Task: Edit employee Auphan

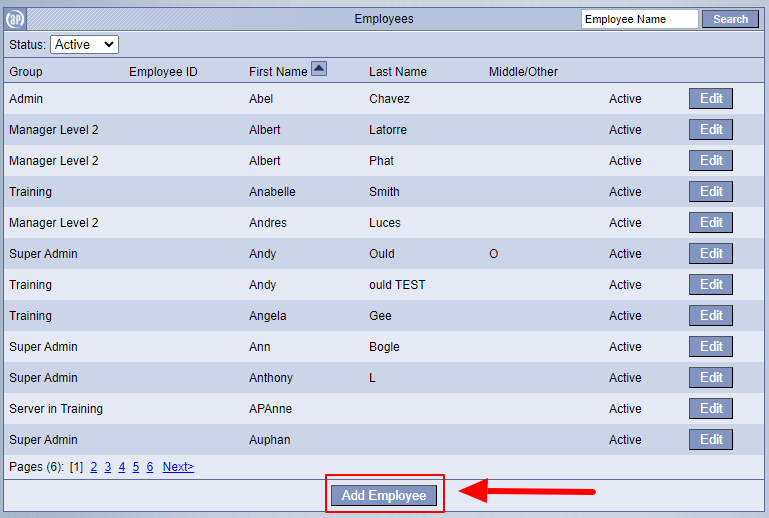Action: [x=711, y=440]
